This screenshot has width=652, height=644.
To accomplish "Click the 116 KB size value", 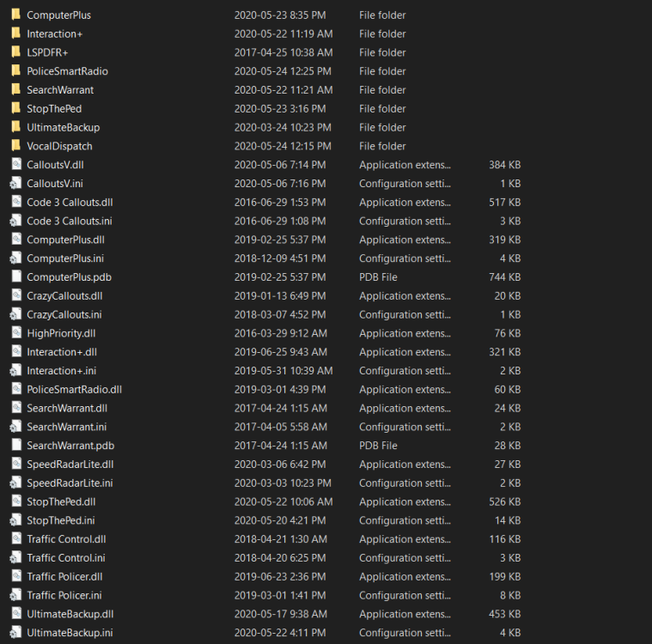I will pyautogui.click(x=504, y=539).
